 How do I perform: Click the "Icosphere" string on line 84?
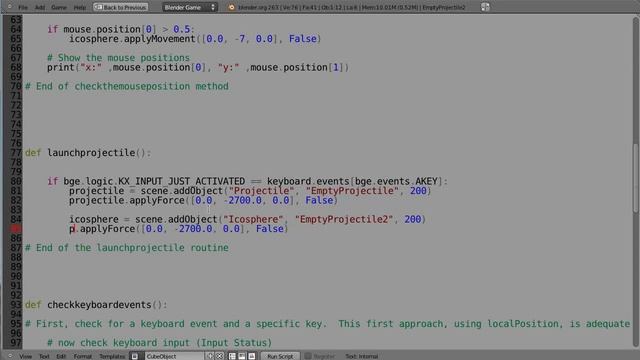(253, 219)
